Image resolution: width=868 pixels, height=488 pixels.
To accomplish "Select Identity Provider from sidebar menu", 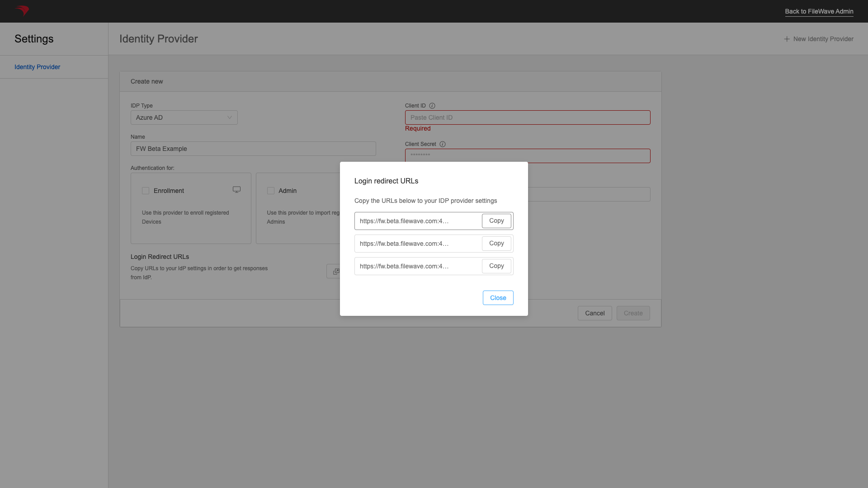I will coord(37,67).
